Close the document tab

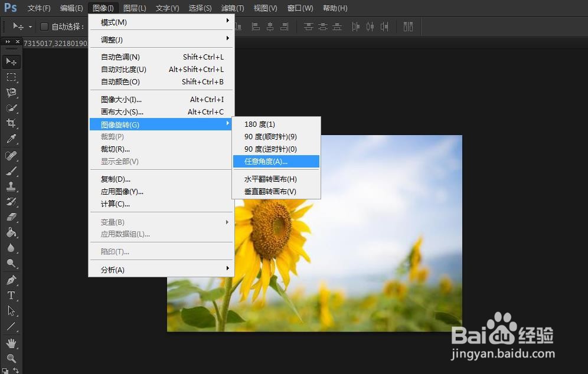pyautogui.click(x=18, y=42)
